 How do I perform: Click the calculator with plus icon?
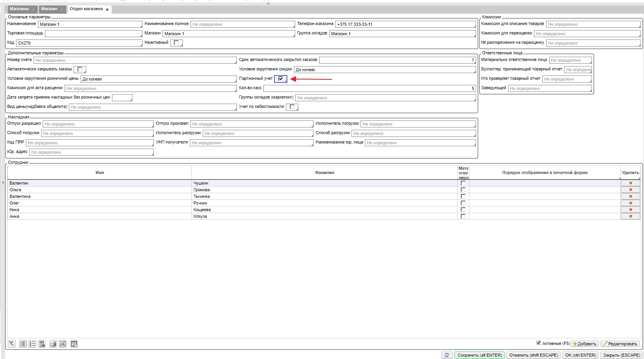coord(42,344)
